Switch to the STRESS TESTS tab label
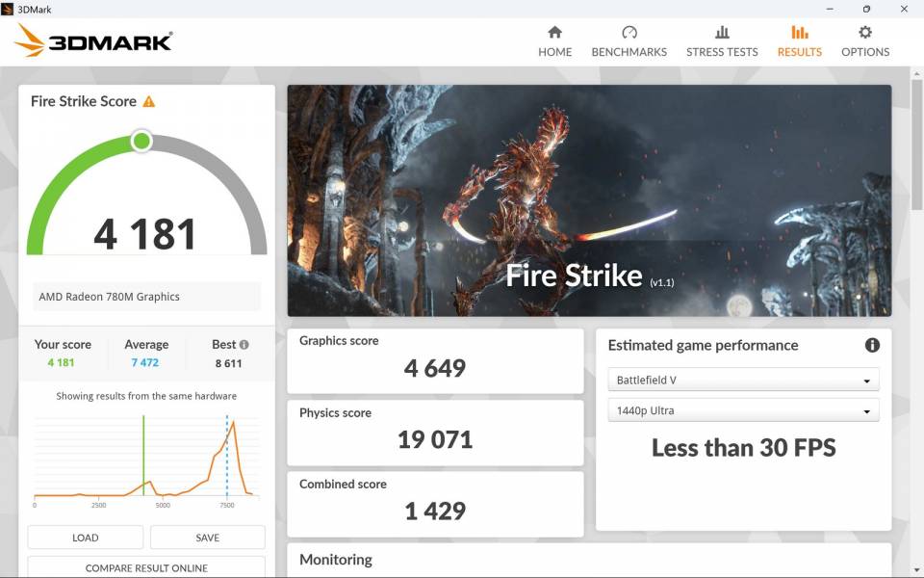 tap(722, 52)
